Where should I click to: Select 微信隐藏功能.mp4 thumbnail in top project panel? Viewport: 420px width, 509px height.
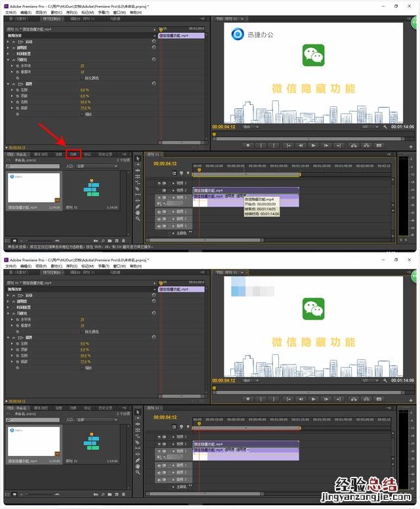[x=33, y=188]
